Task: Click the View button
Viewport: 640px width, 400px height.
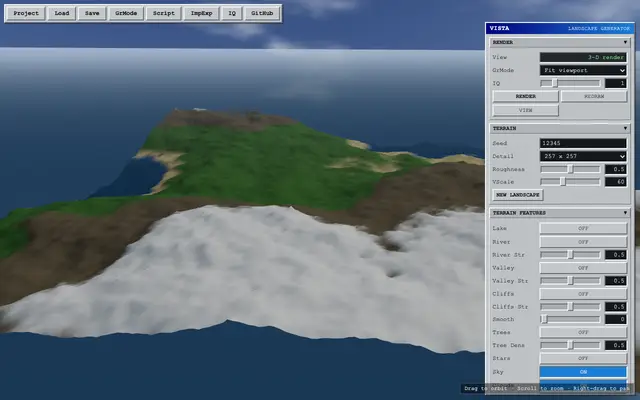Action: [525, 110]
